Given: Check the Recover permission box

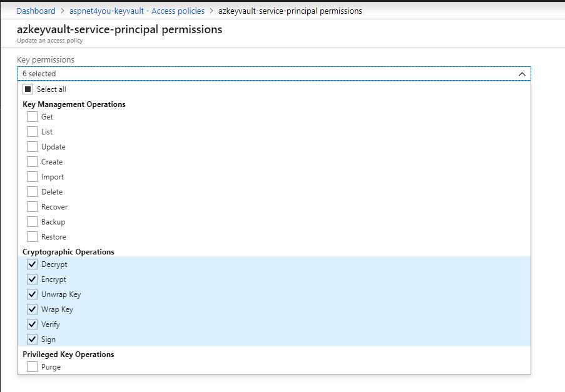Looking at the screenshot, I should click(x=33, y=207).
